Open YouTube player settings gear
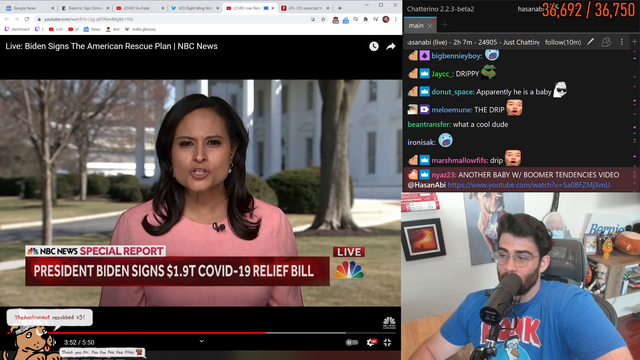 point(371,342)
